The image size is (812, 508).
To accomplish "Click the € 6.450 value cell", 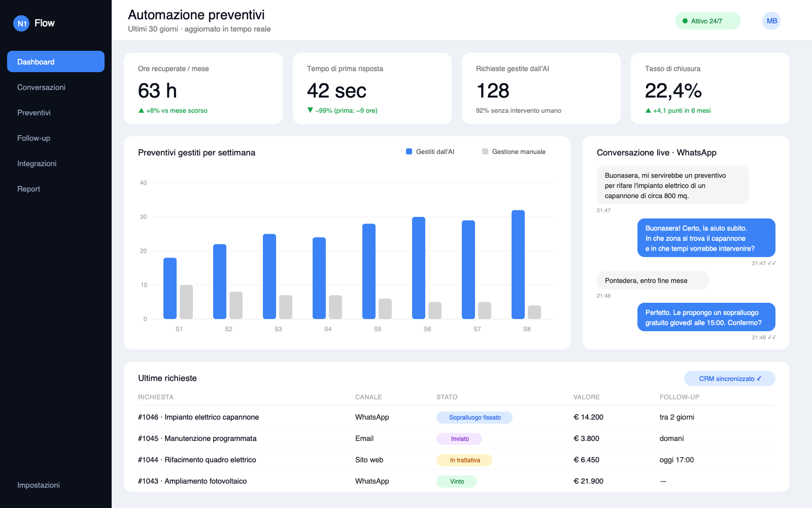I will pyautogui.click(x=586, y=460).
